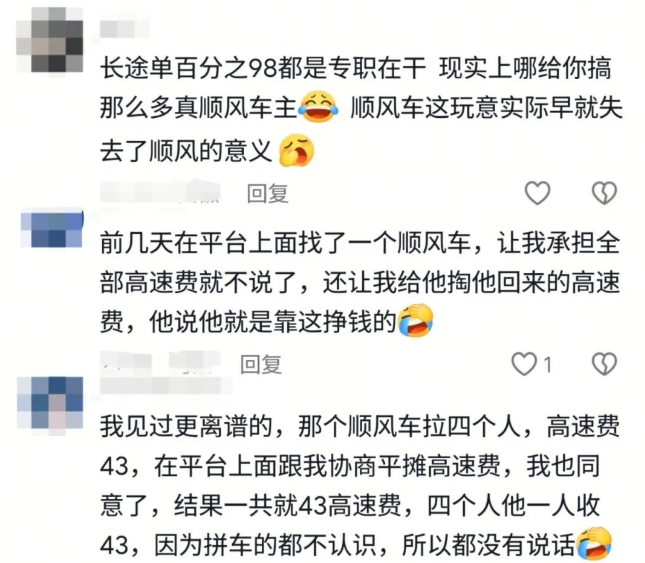Tap blurred timestamp left of first 回复
This screenshot has width=645, height=563.
click(x=160, y=192)
